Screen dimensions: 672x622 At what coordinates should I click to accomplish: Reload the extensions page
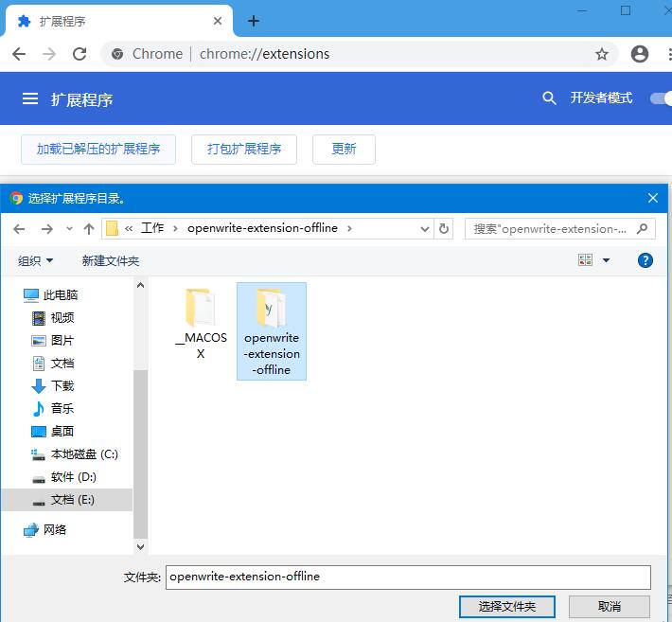80,54
